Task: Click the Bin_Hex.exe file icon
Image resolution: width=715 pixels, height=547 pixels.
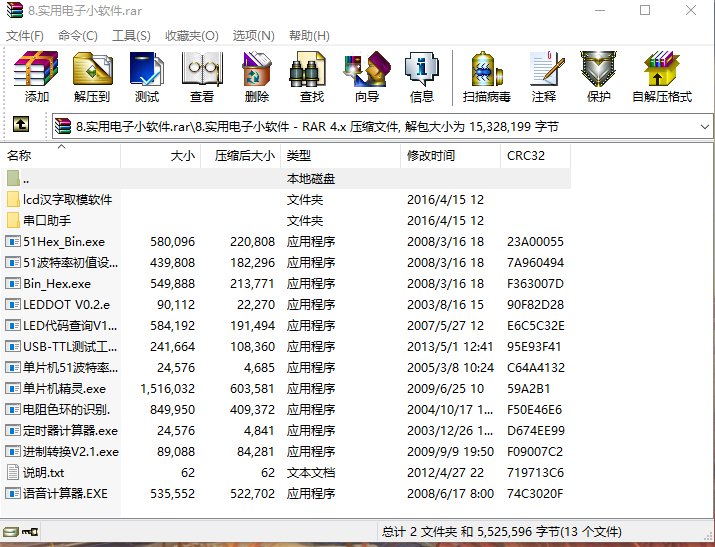Action: click(13, 283)
